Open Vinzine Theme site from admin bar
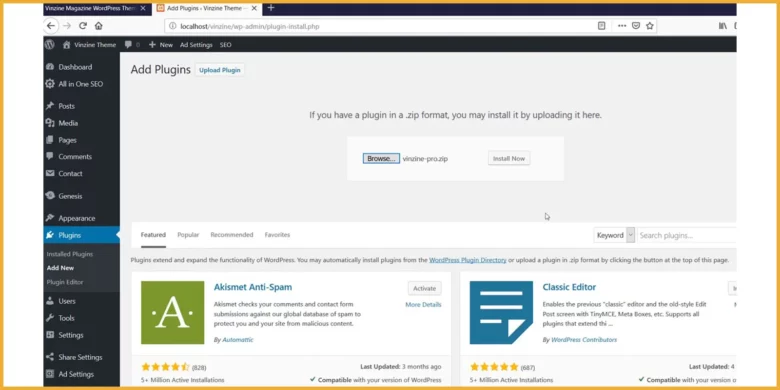The height and width of the screenshot is (390, 780). coord(90,45)
